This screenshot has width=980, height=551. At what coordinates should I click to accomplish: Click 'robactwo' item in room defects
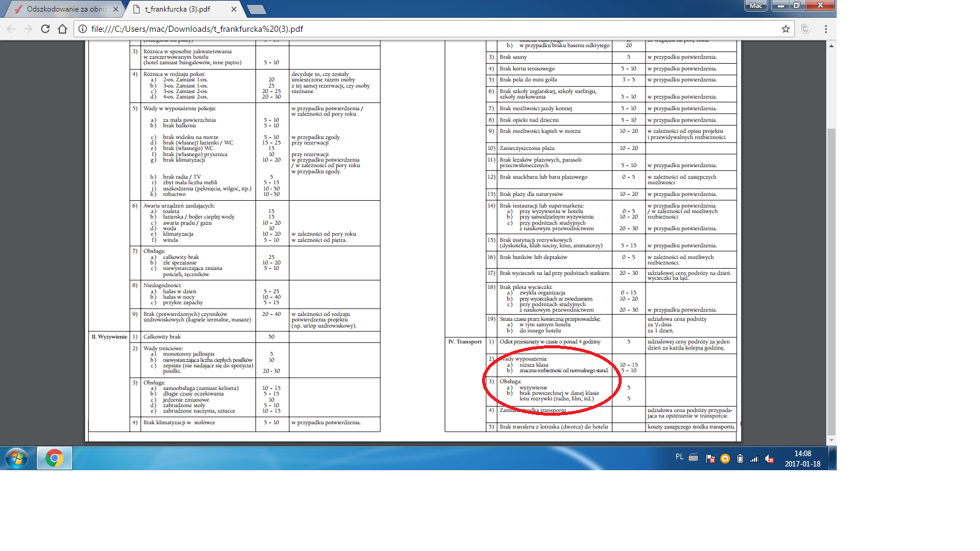(x=174, y=194)
